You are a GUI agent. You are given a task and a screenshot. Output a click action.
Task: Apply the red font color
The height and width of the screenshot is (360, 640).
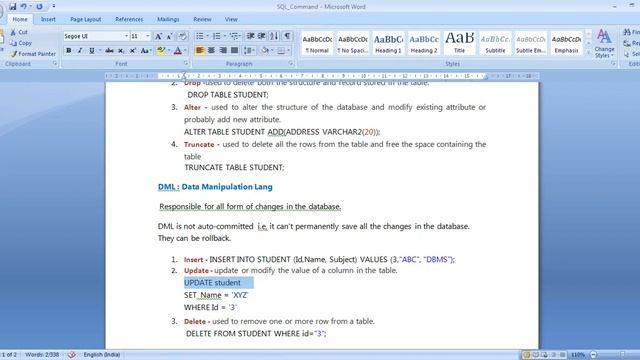[178, 51]
